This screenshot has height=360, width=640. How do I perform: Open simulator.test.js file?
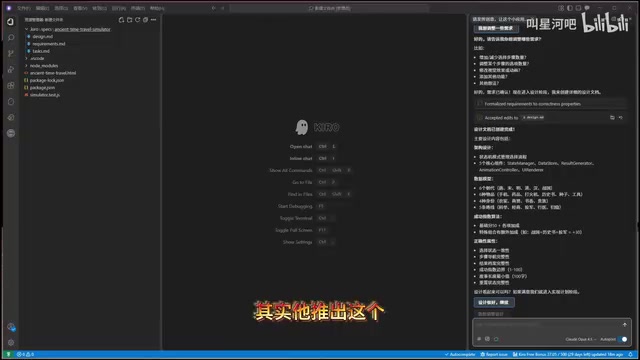coord(44,95)
